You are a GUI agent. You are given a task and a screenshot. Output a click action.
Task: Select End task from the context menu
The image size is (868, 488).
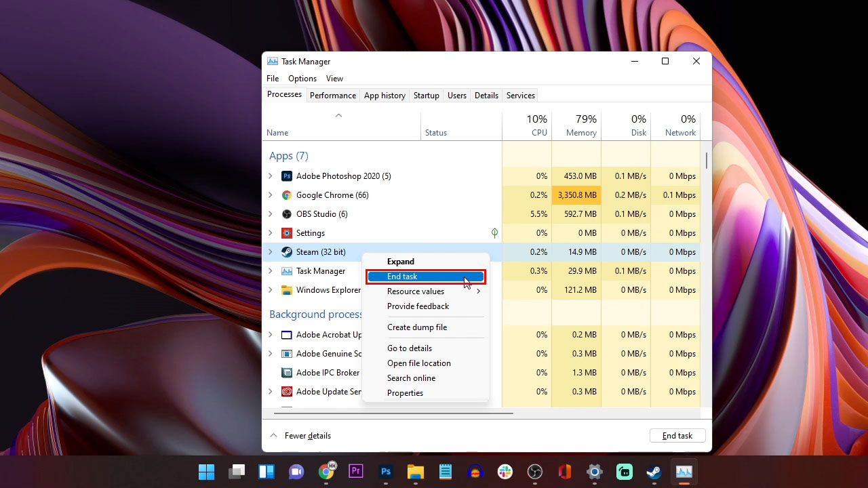pos(402,276)
